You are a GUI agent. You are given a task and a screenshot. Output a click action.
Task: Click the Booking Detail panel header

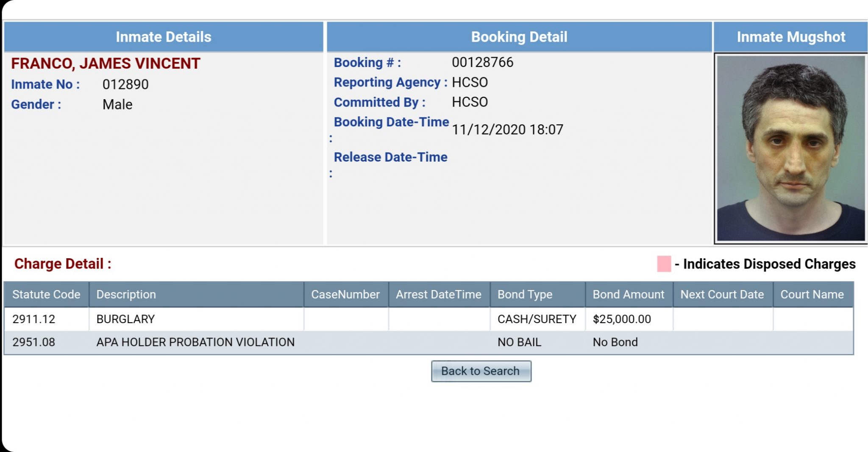tap(519, 36)
